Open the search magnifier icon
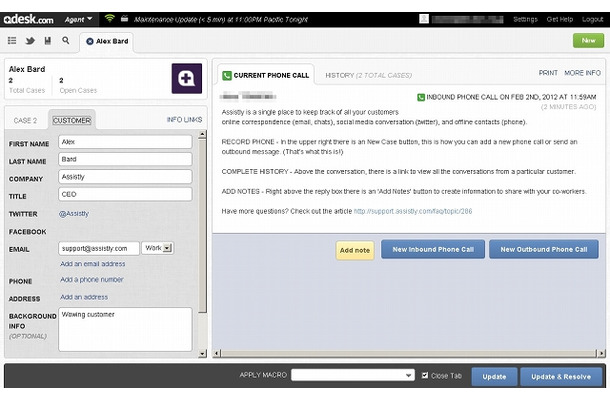This screenshot has width=610, height=400. click(66, 40)
